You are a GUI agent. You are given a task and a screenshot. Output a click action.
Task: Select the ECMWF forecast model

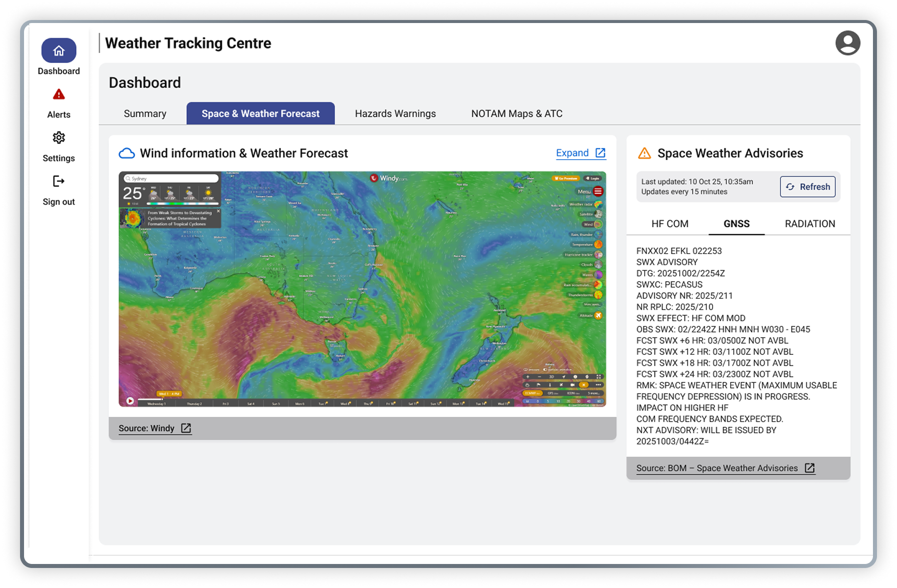(532, 393)
